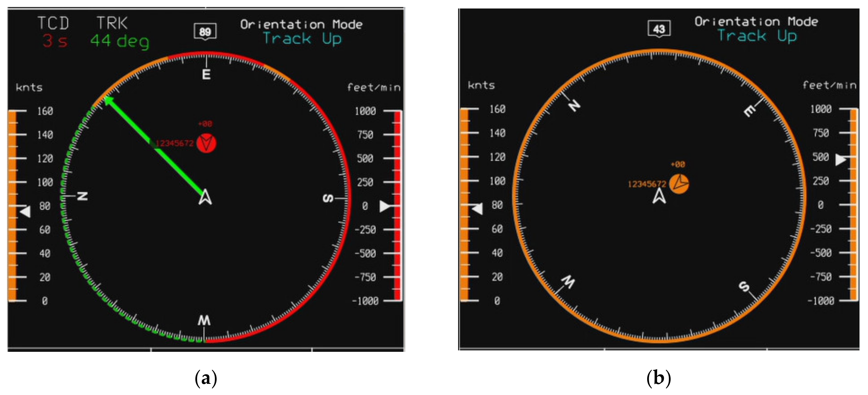Click the red '12345672' aircraft ID label

point(175,143)
